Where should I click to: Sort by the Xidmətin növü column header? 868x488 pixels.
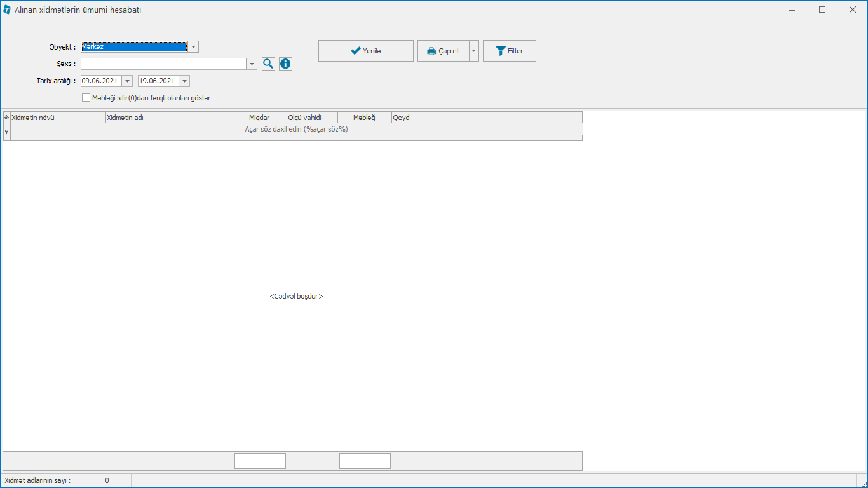57,118
